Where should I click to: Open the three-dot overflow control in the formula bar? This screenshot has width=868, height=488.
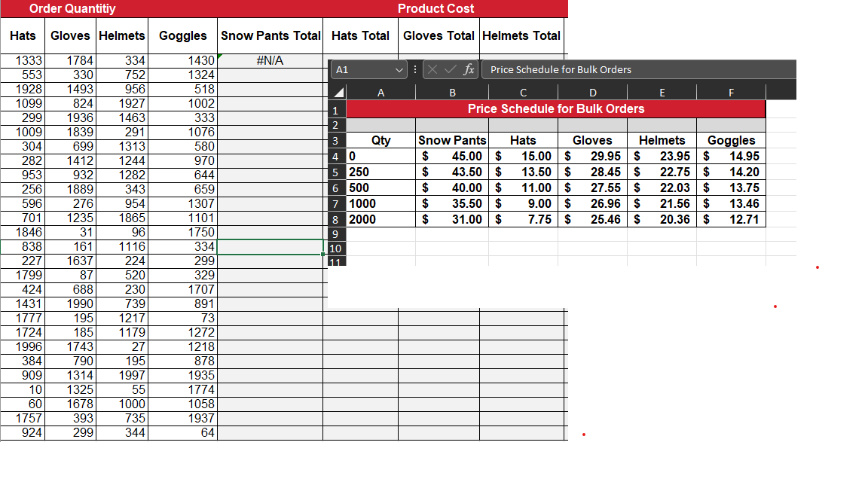tap(414, 69)
